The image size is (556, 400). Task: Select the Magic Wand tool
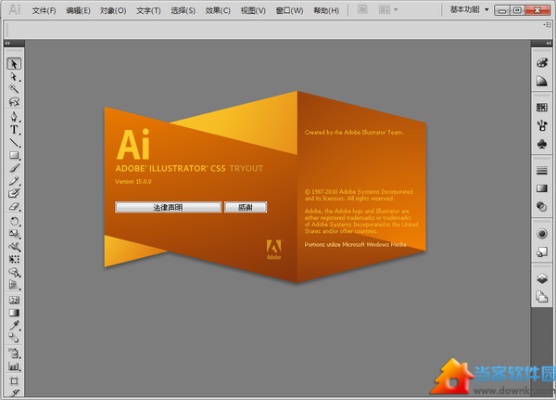[14, 89]
